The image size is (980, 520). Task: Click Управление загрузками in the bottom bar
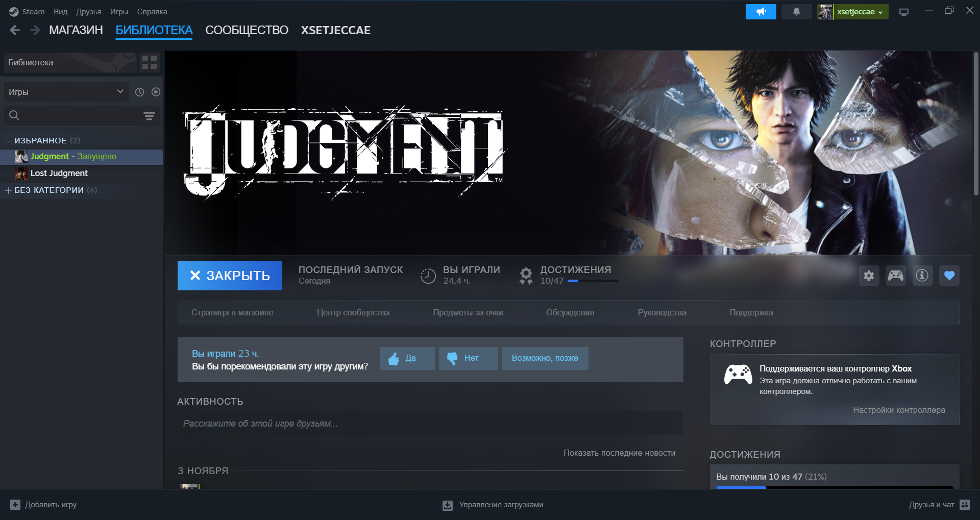[x=501, y=505]
